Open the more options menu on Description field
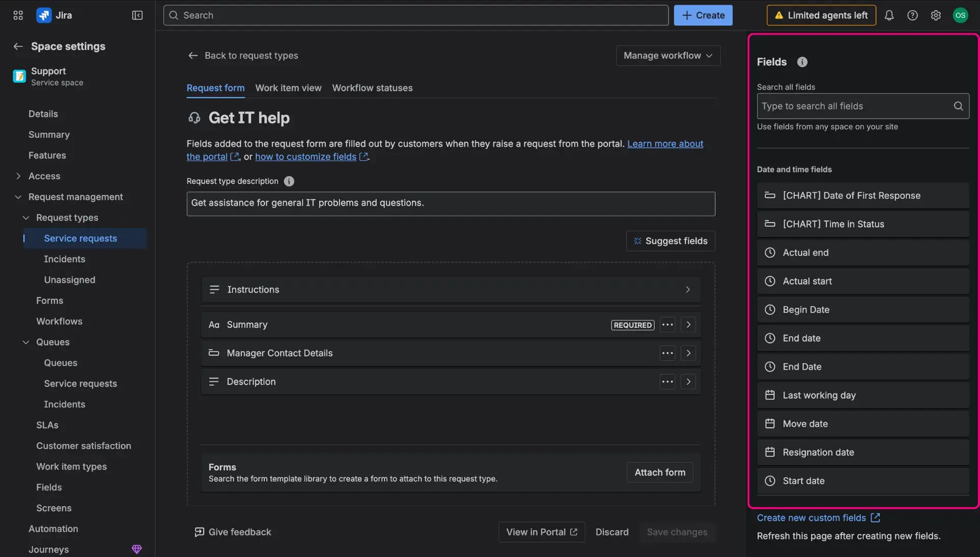The height and width of the screenshot is (557, 980). (x=667, y=382)
